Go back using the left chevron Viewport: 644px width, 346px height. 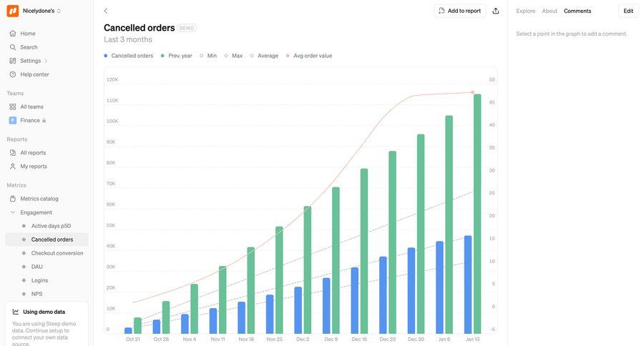106,11
